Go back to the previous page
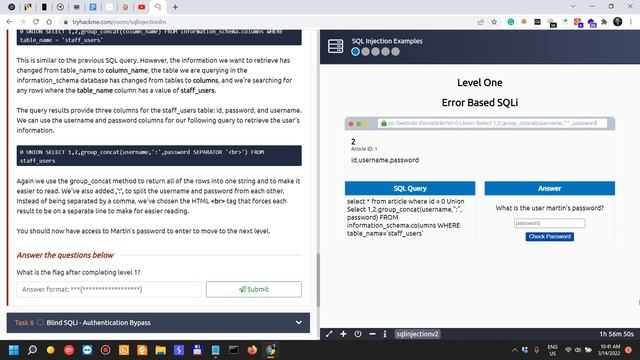640x360 pixels. coord(9,22)
